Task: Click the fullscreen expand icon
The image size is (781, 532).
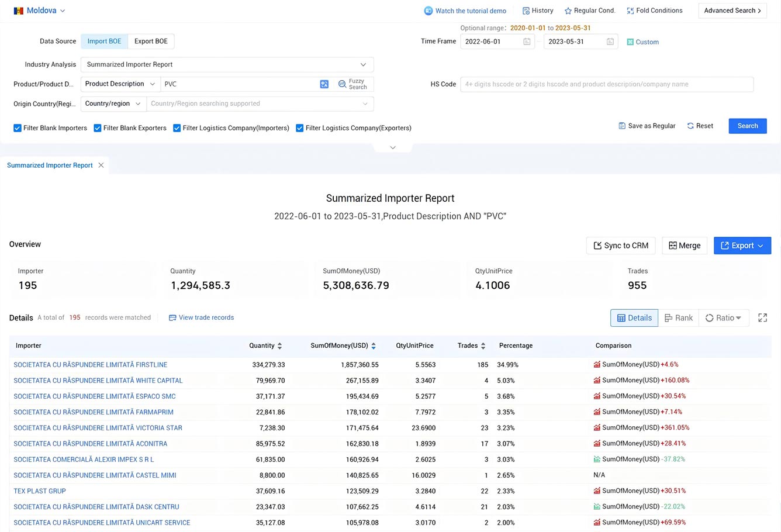Action: coord(763,317)
